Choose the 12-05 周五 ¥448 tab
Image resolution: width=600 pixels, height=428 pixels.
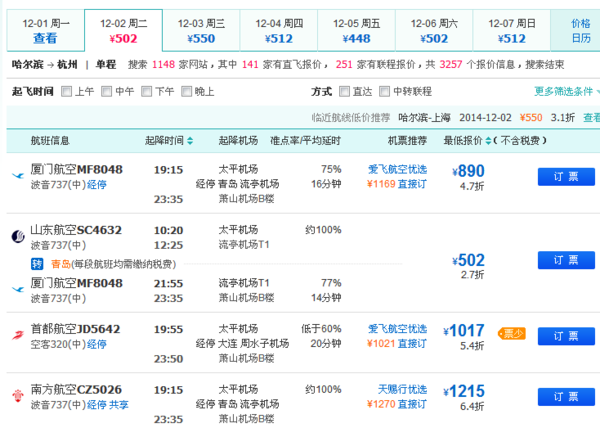click(x=356, y=31)
